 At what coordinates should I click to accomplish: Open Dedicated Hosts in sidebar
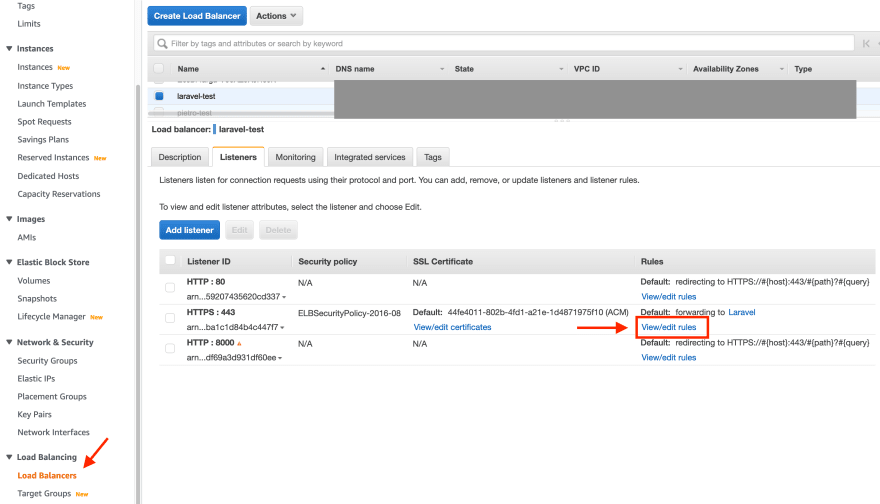point(48,176)
